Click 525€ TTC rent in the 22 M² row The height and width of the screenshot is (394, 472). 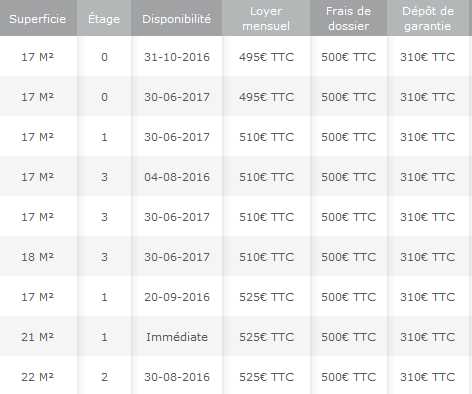point(266,377)
